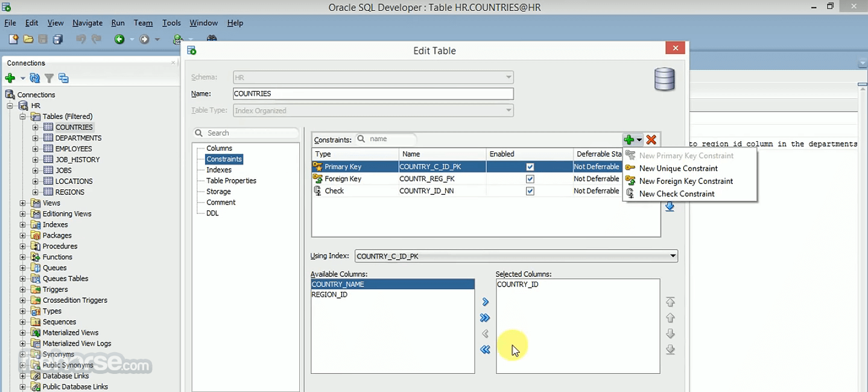868x392 pixels.
Task: Click the Packages node icon
Action: pos(36,235)
